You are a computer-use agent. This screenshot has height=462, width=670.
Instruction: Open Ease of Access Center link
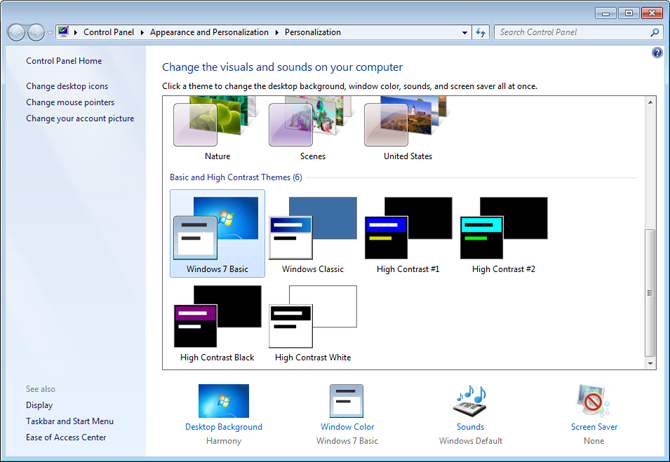(x=66, y=438)
